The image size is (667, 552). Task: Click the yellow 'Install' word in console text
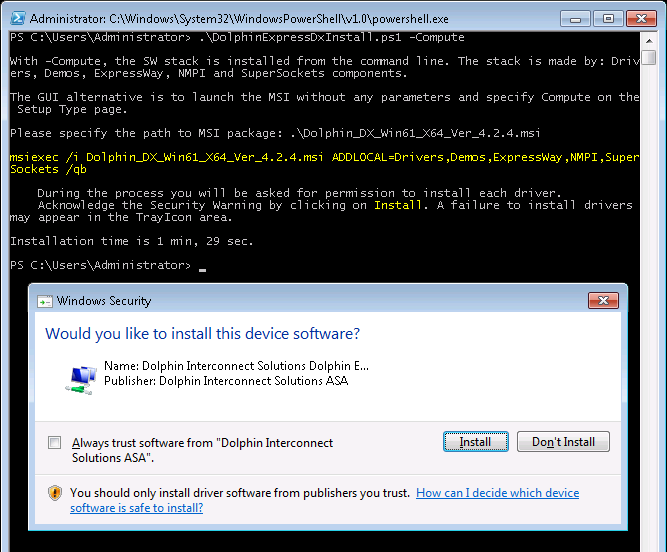click(x=397, y=205)
